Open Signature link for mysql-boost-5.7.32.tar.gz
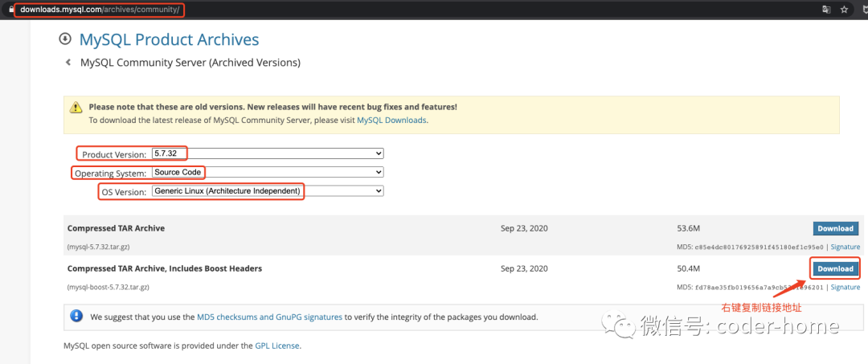Image resolution: width=868 pixels, height=364 pixels. click(845, 287)
